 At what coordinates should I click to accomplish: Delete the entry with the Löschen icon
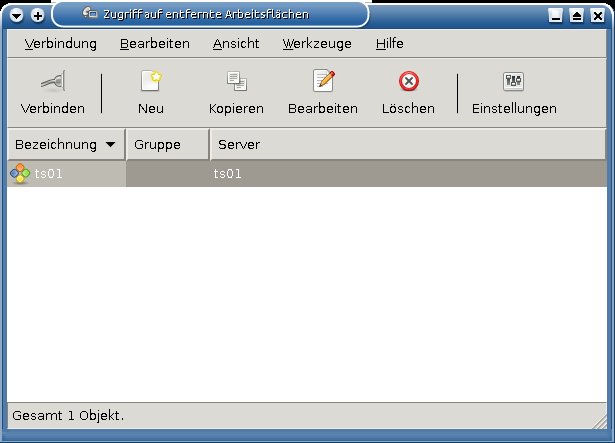(x=408, y=82)
